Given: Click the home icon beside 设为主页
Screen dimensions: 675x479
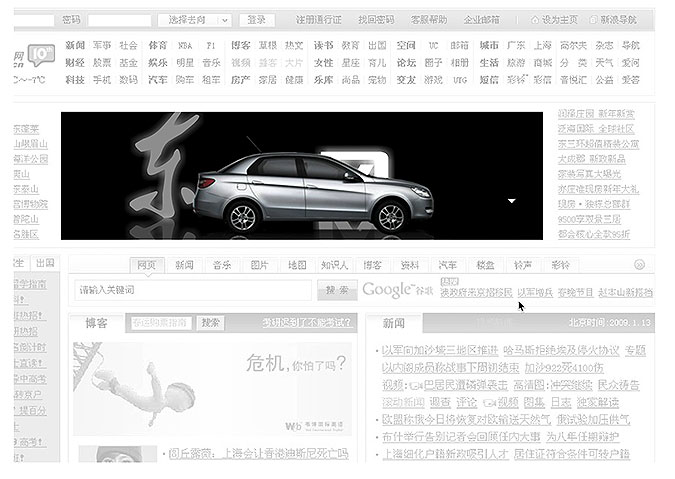Looking at the screenshot, I should coord(535,20).
